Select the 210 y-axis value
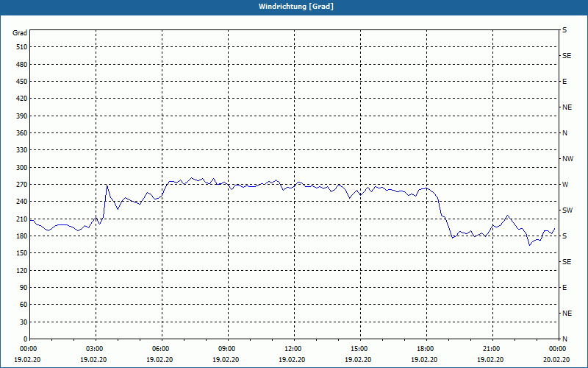The width and height of the screenshot is (588, 368). point(22,219)
